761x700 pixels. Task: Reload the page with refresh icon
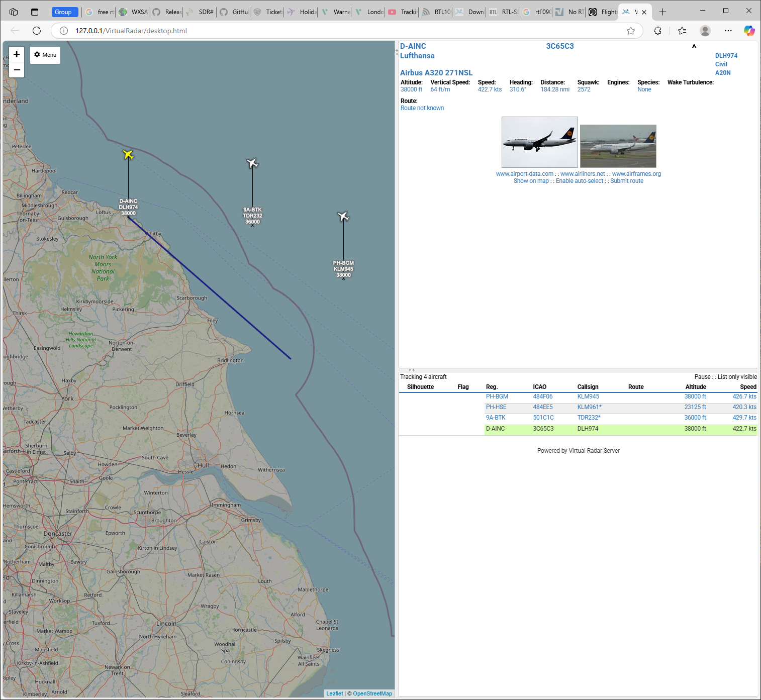point(37,31)
